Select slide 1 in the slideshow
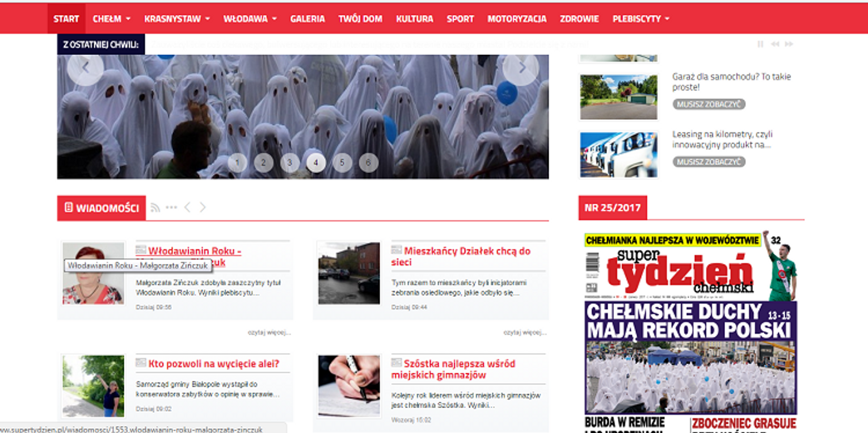 click(237, 163)
